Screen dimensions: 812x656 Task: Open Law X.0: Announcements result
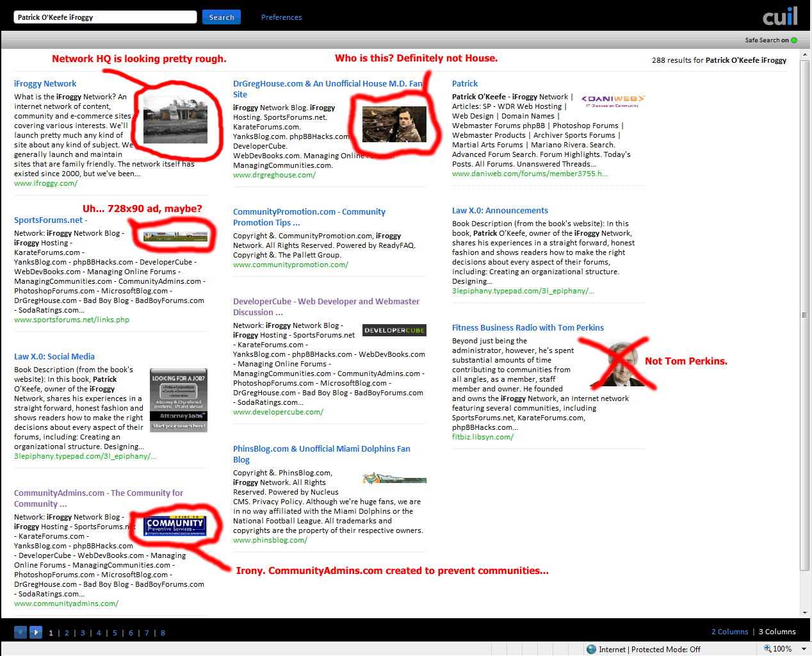click(x=500, y=211)
